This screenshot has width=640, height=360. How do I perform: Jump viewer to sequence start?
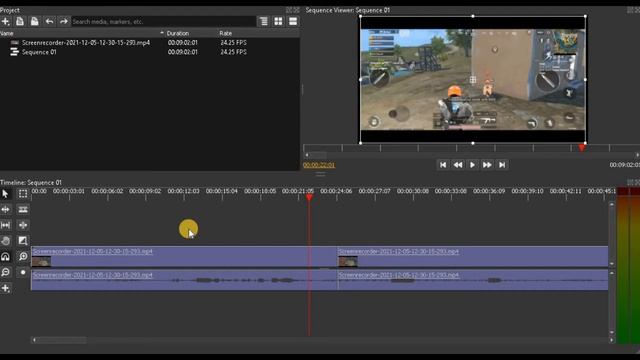[x=443, y=164]
